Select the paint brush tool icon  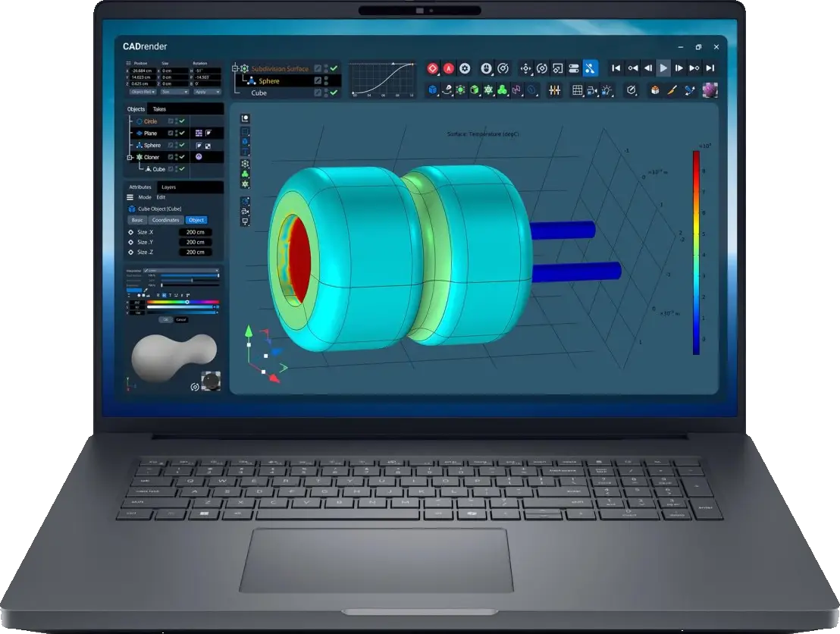672,90
